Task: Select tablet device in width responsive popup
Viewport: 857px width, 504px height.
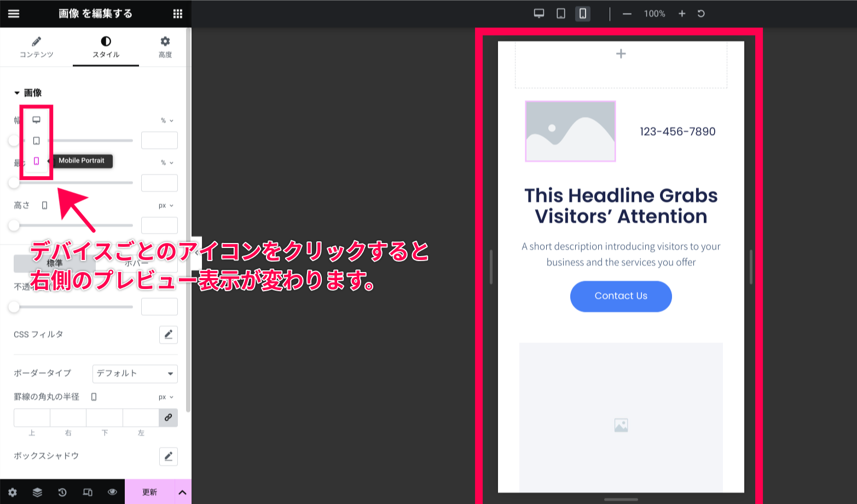Action: click(x=37, y=141)
